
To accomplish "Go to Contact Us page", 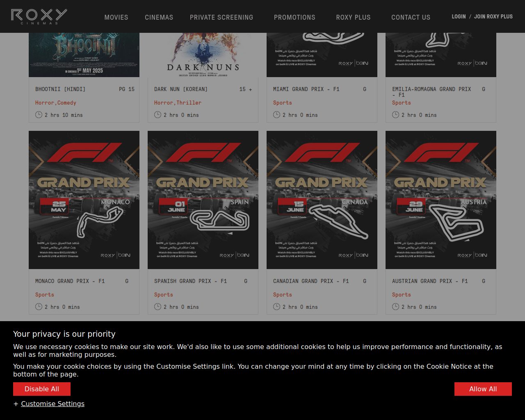I will (x=411, y=17).
